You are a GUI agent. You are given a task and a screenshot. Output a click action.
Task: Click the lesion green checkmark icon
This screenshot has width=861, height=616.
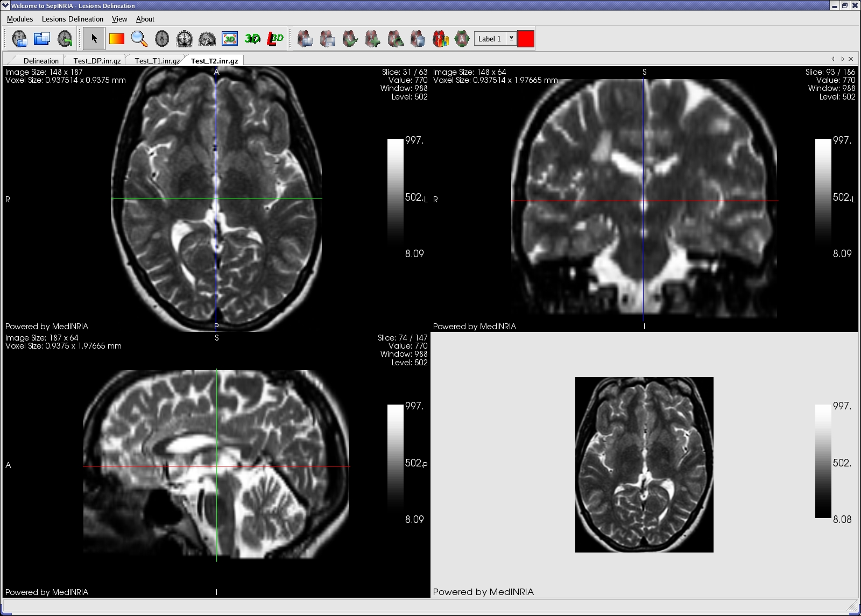pos(350,39)
